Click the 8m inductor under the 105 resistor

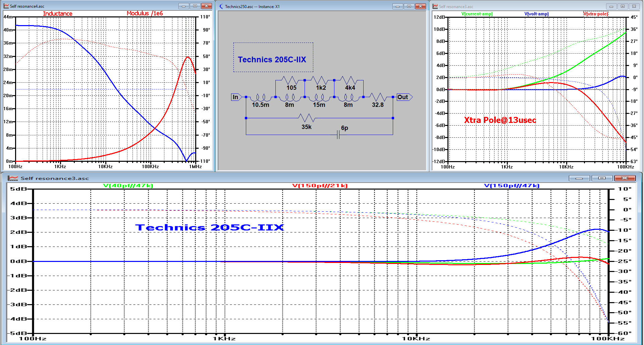[290, 97]
